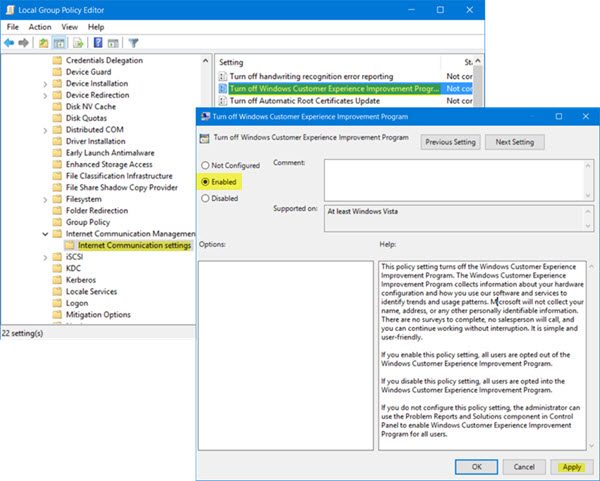Click the empty Options pane
The image size is (600, 481).
(286, 355)
